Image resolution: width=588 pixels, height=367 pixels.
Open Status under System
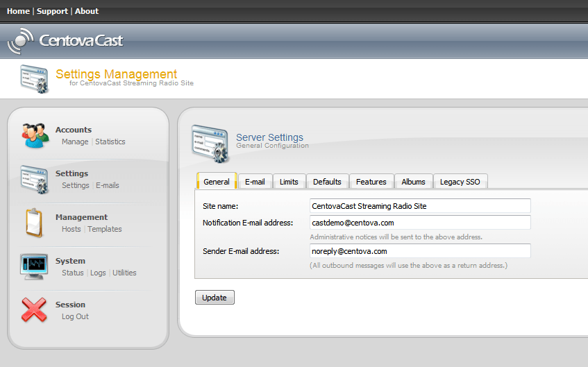[73, 273]
